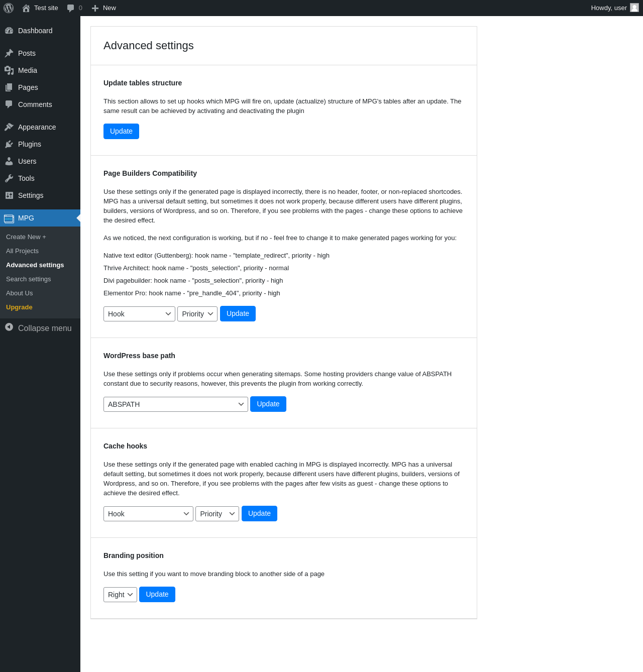Click the Media library icon
Image resolution: width=643 pixels, height=672 pixels.
click(9, 70)
